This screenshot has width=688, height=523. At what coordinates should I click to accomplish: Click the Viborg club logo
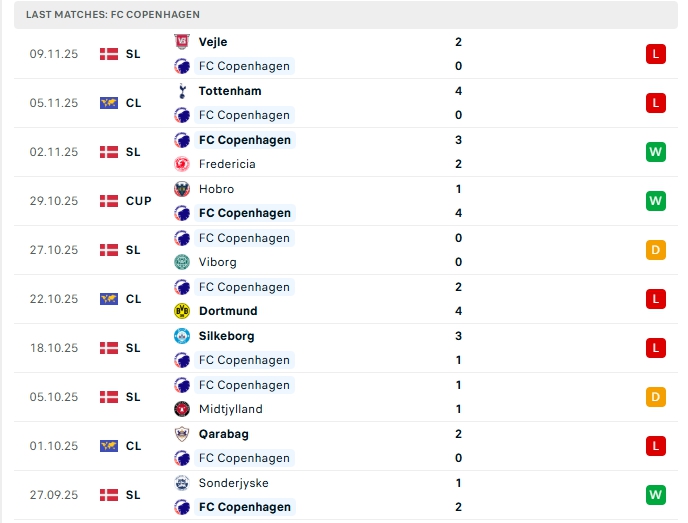point(182,262)
